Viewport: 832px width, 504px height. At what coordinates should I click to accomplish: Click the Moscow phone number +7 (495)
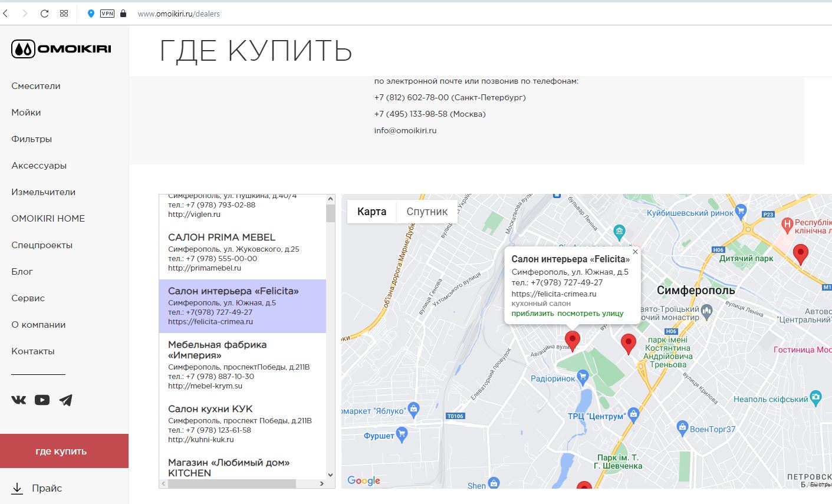tap(430, 114)
